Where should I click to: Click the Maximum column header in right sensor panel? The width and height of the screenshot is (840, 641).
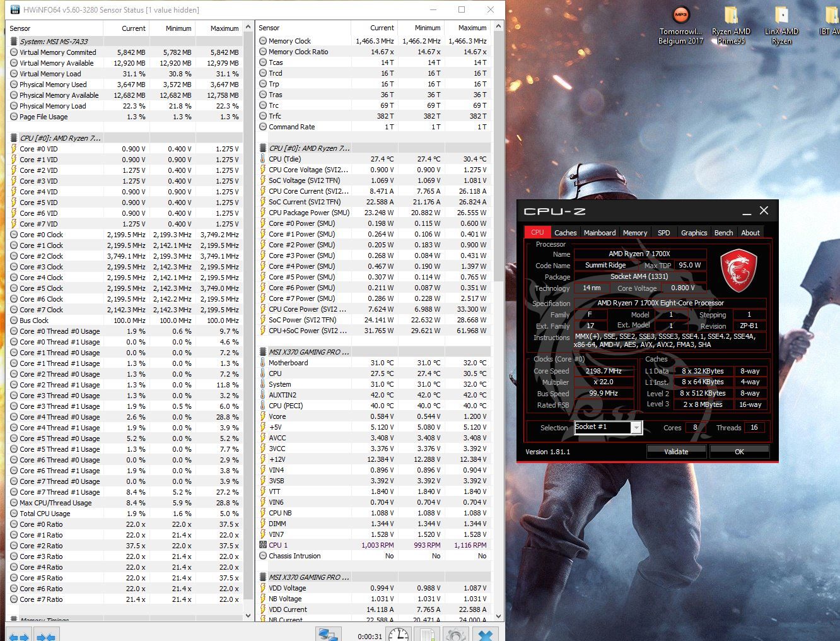click(x=467, y=28)
